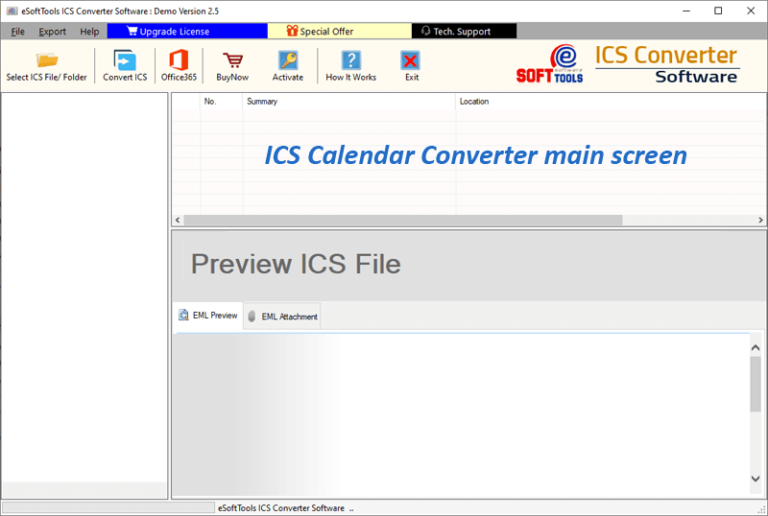Click preview pane vertical scrollbar thumb
Image resolution: width=768 pixels, height=516 pixels.
755,384
